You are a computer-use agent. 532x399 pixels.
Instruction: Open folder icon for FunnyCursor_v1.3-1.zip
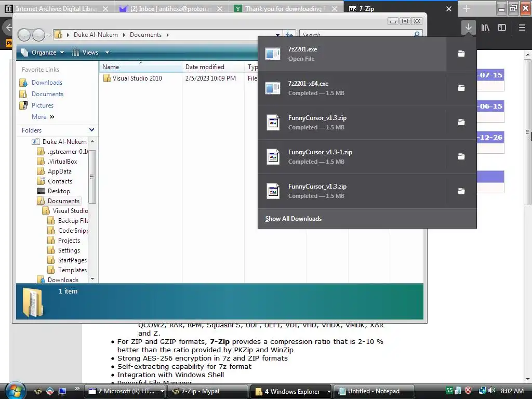point(461,156)
